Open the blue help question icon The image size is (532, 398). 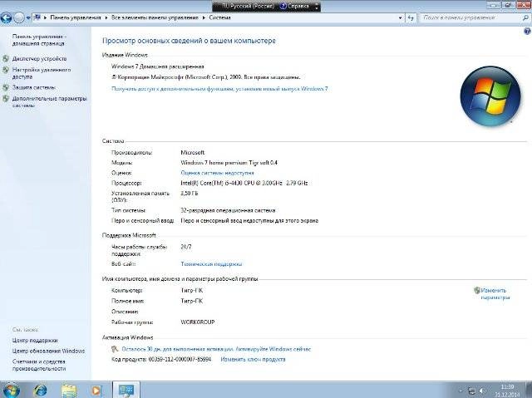(527, 32)
